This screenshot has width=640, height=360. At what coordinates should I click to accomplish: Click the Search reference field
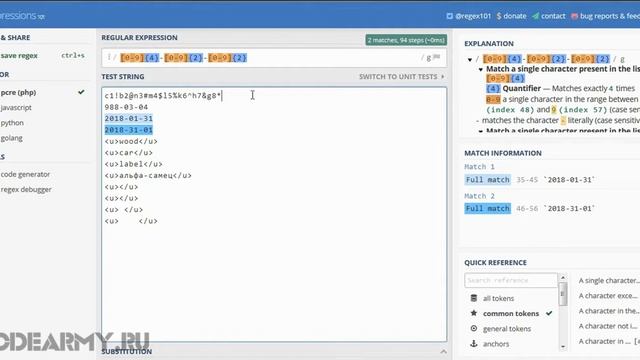(x=511, y=280)
